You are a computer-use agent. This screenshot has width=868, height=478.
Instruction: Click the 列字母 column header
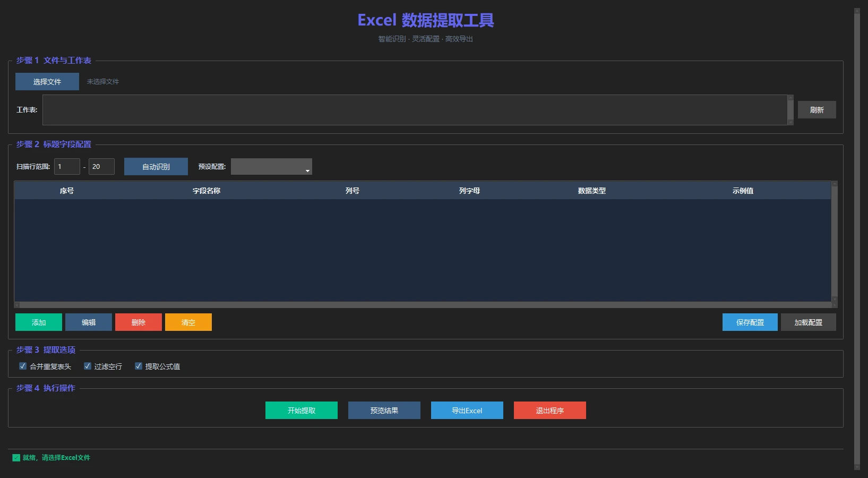[x=469, y=191]
